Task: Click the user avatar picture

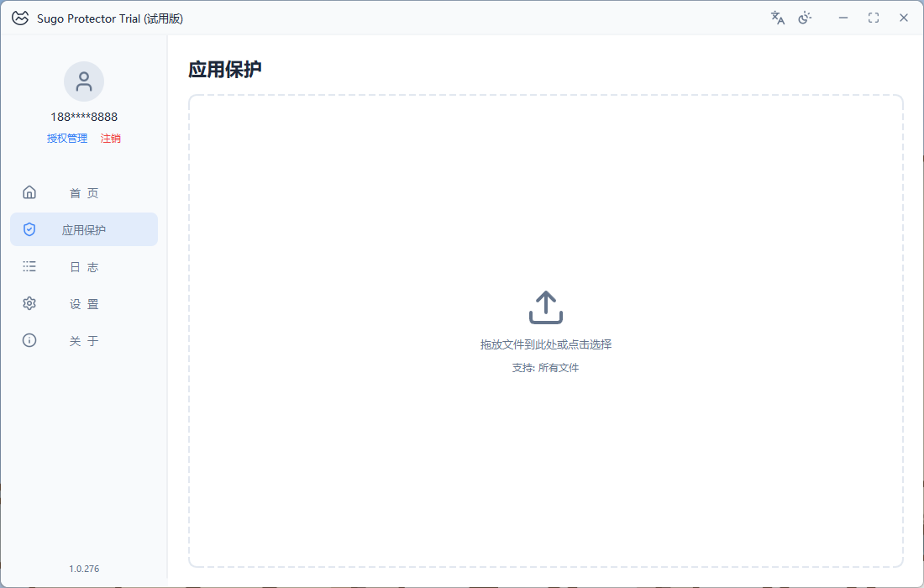Action: 84,81
